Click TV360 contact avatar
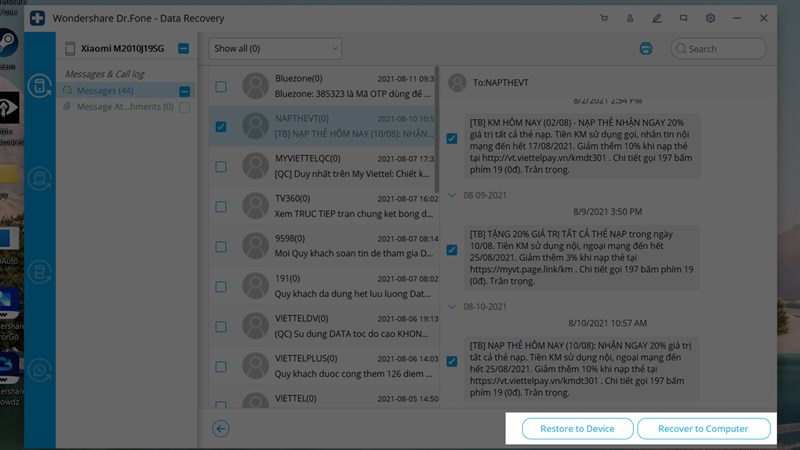 (x=255, y=206)
